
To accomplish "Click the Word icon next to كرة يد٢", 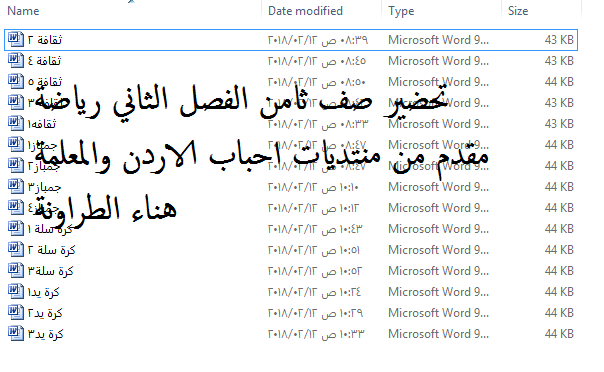I will pyautogui.click(x=16, y=313).
